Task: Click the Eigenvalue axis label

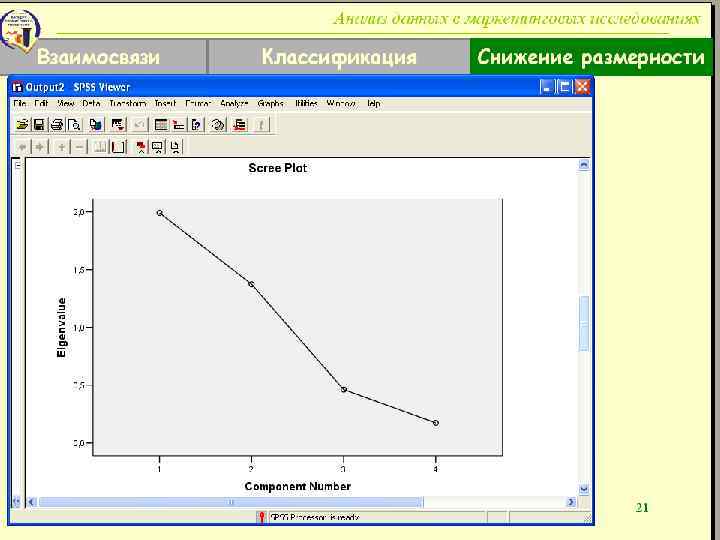Action: [x=61, y=327]
